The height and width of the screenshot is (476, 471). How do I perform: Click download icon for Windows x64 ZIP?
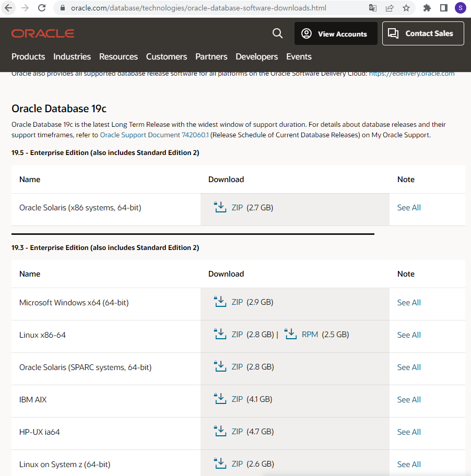coord(220,302)
